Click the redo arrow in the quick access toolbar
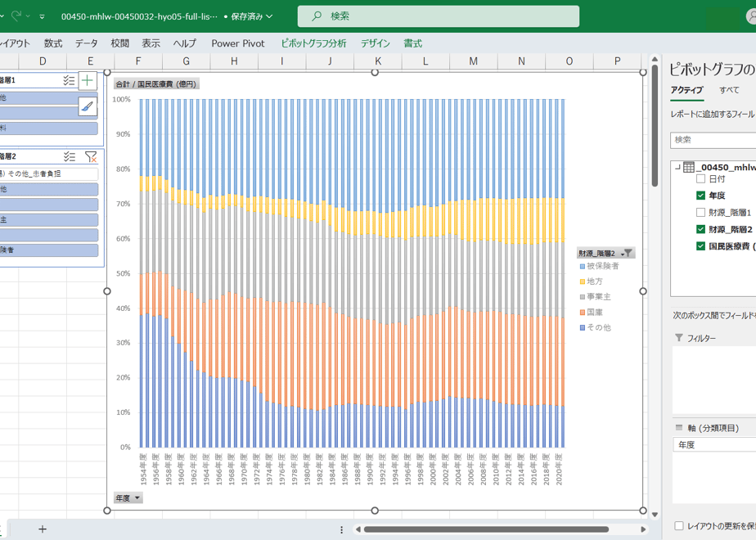Screen dimensions: 756x540 [16, 16]
